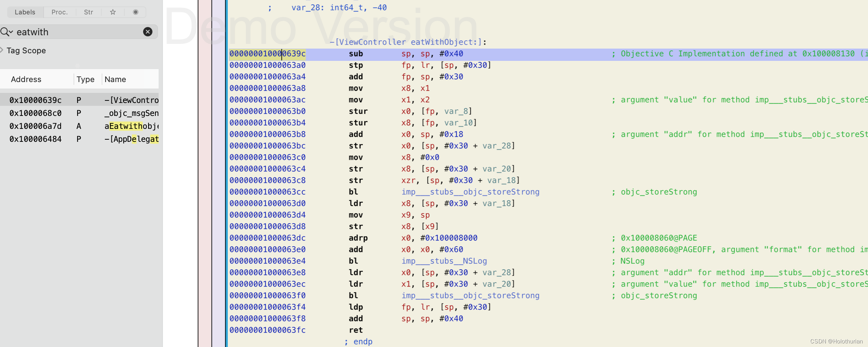
Task: Select the row with address 0x100006484
Action: point(79,139)
